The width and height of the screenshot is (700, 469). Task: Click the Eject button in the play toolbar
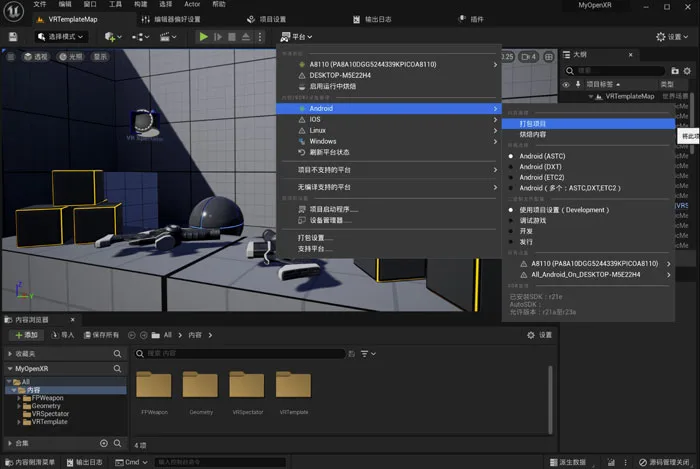(x=246, y=37)
